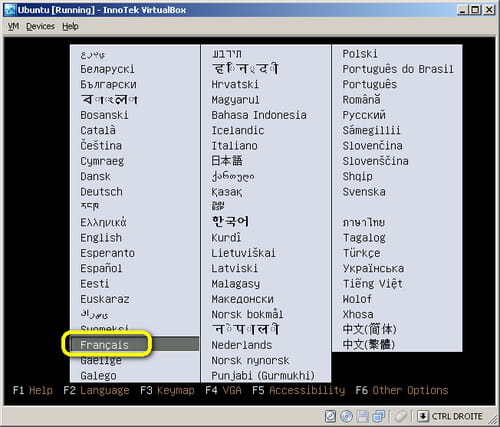The height and width of the screenshot is (427, 500).
Task: Click the CTRL DROITE host key label
Action: point(457,416)
